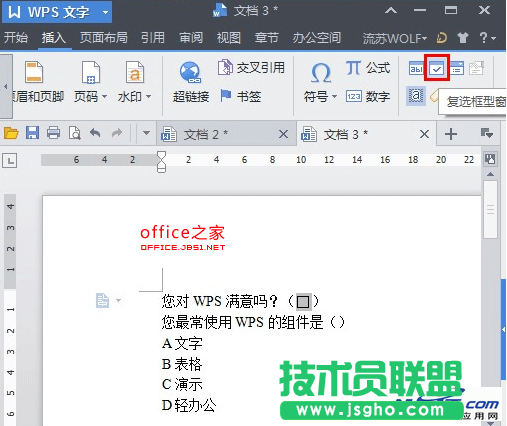Open the 流苏WOLF account dropdown

pyautogui.click(x=395, y=38)
